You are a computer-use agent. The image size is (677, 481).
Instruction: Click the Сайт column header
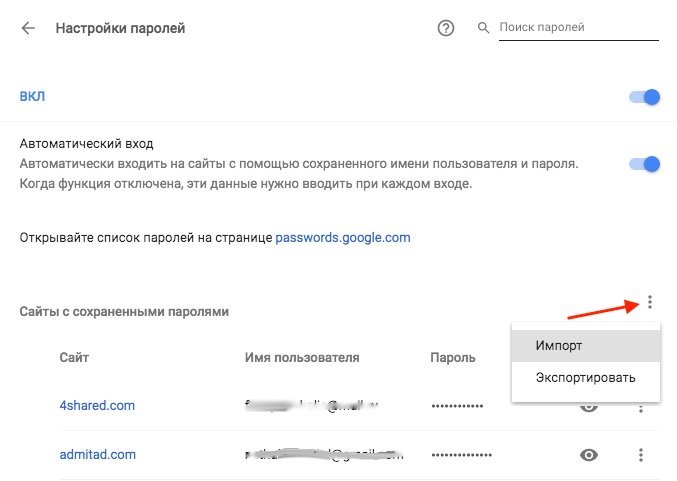(x=74, y=358)
